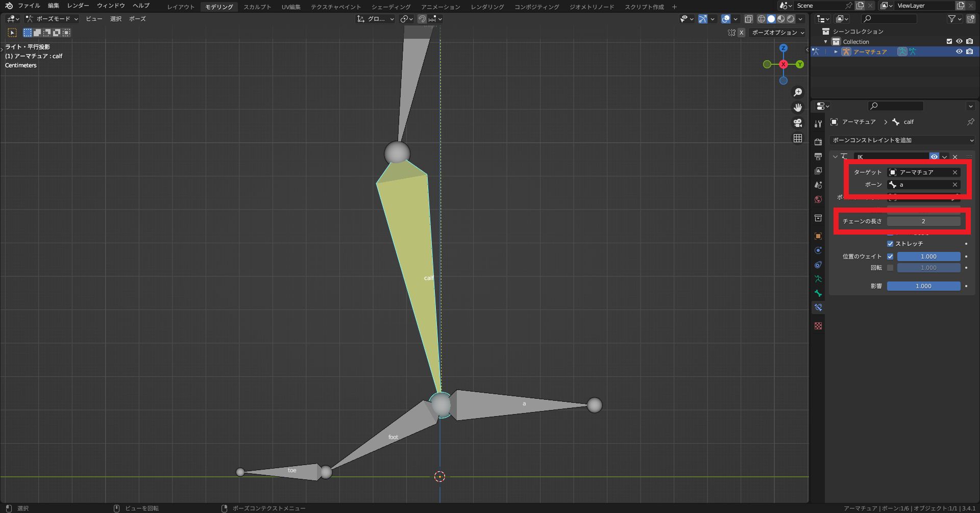Click the Outliner search field

[x=888, y=19]
